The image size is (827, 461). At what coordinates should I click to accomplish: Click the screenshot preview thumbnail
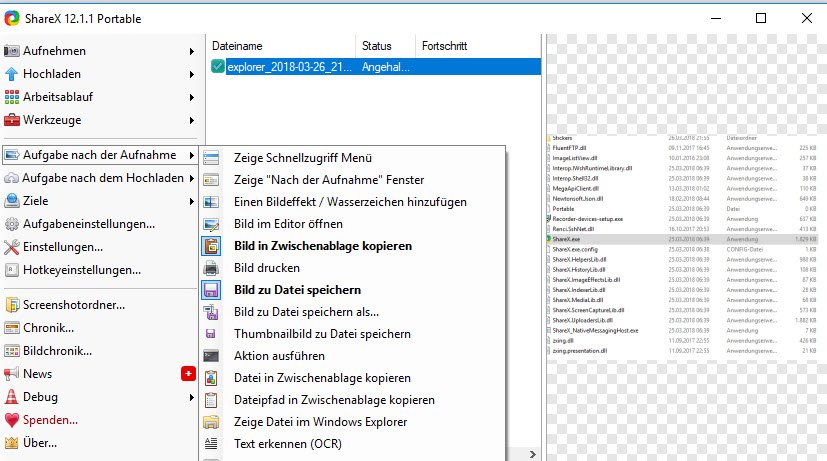click(x=684, y=246)
